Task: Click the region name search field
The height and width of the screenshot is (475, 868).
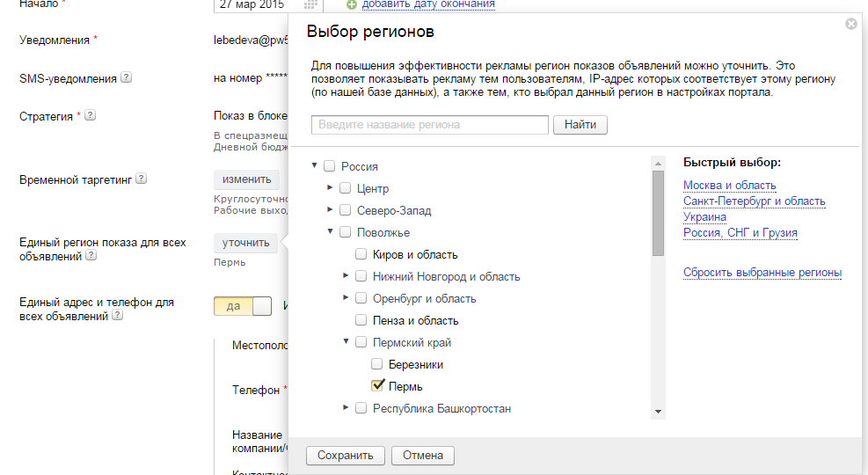Action: coord(430,125)
